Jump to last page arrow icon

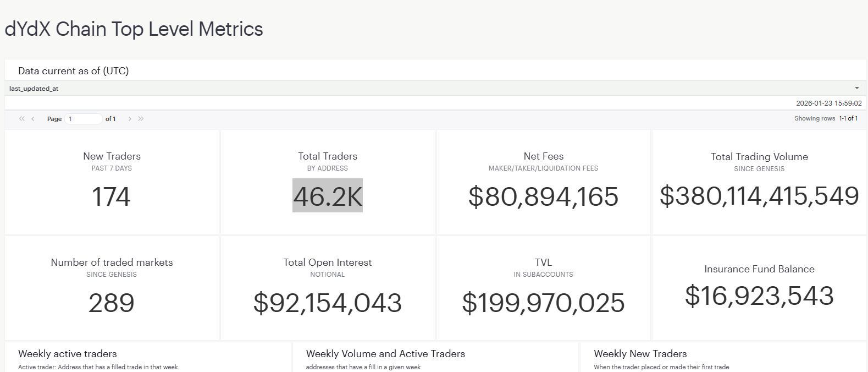(x=141, y=119)
